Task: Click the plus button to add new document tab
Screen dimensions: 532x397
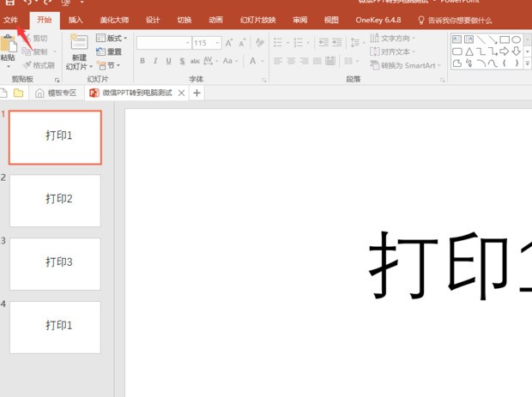Action: point(196,93)
